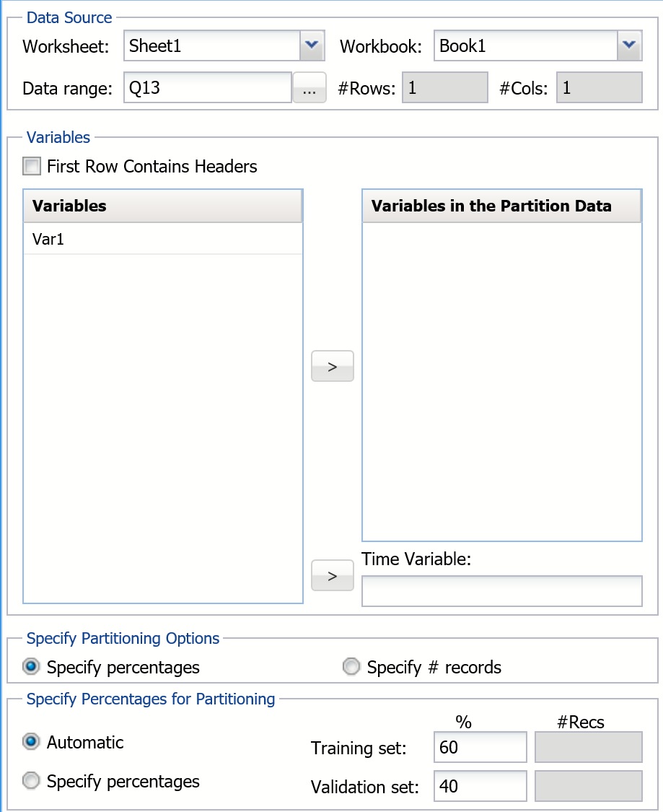Click arrow button beside Time Variable
The width and height of the screenshot is (663, 812).
pyautogui.click(x=333, y=575)
